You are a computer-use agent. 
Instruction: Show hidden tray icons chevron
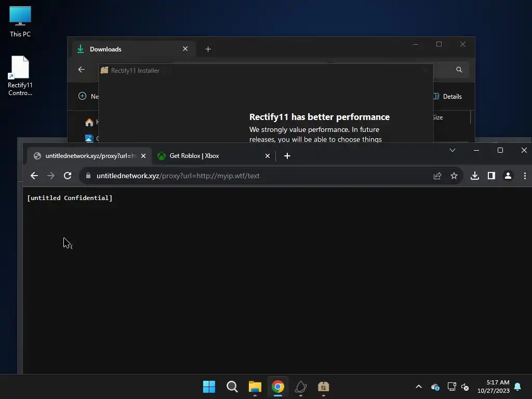[419, 387]
